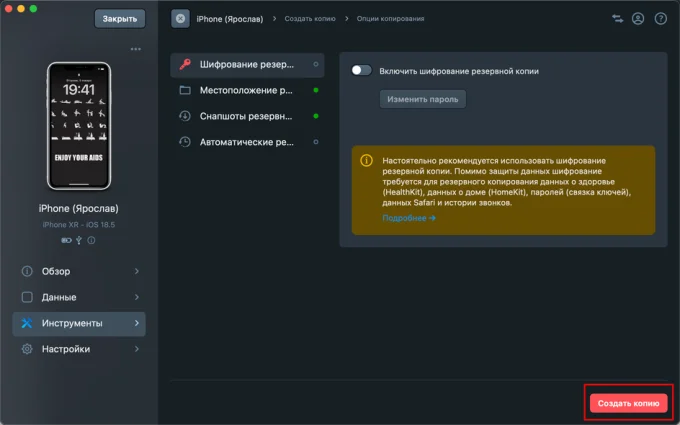Select the Снапшоты резерв... options tab
The image size is (680, 425).
pyautogui.click(x=247, y=116)
